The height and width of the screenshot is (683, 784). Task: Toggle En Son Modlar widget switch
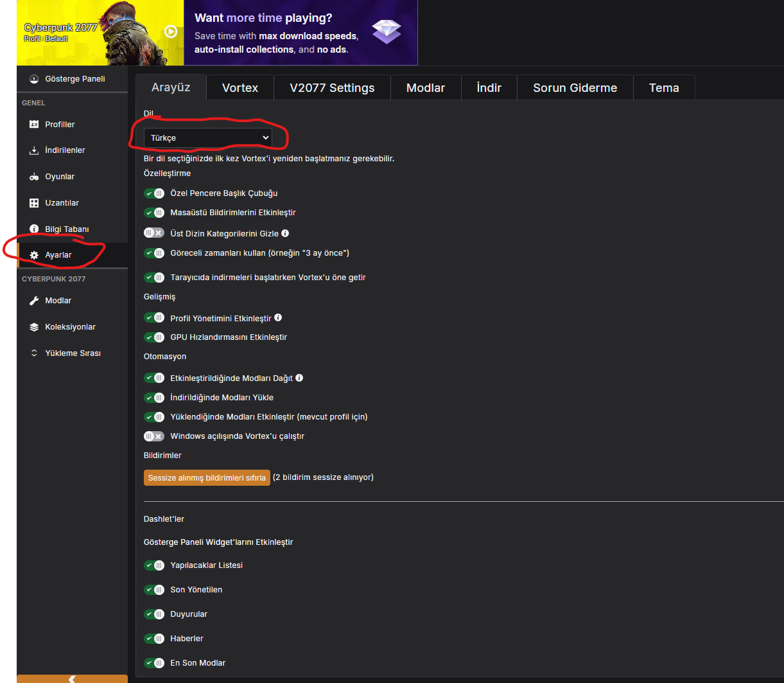click(x=154, y=663)
